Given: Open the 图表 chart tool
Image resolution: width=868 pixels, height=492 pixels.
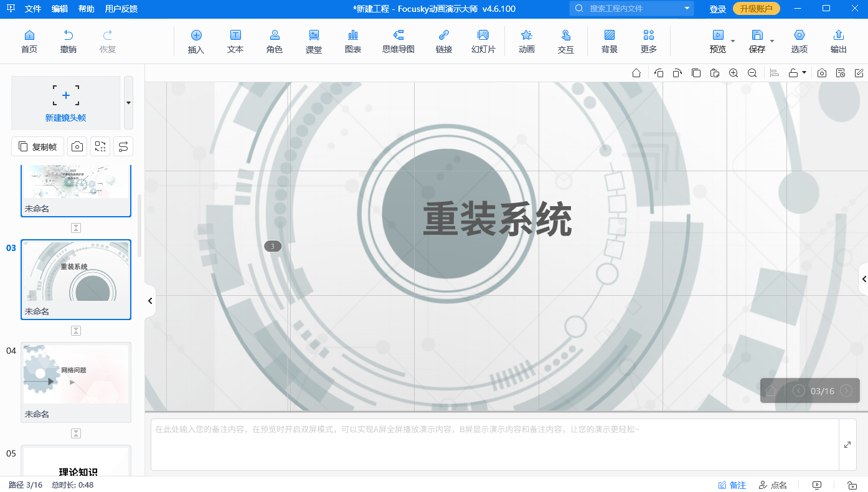Looking at the screenshot, I should [x=353, y=41].
